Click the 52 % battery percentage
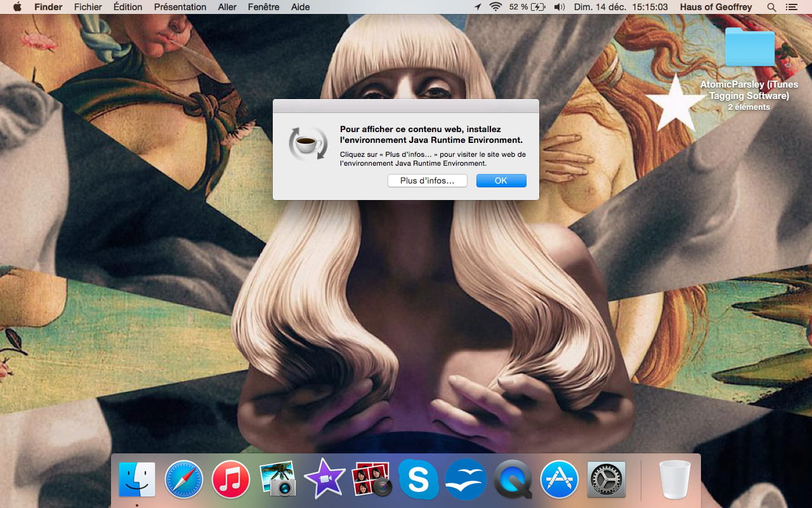Screen dimensions: 812x508 (x=518, y=7)
